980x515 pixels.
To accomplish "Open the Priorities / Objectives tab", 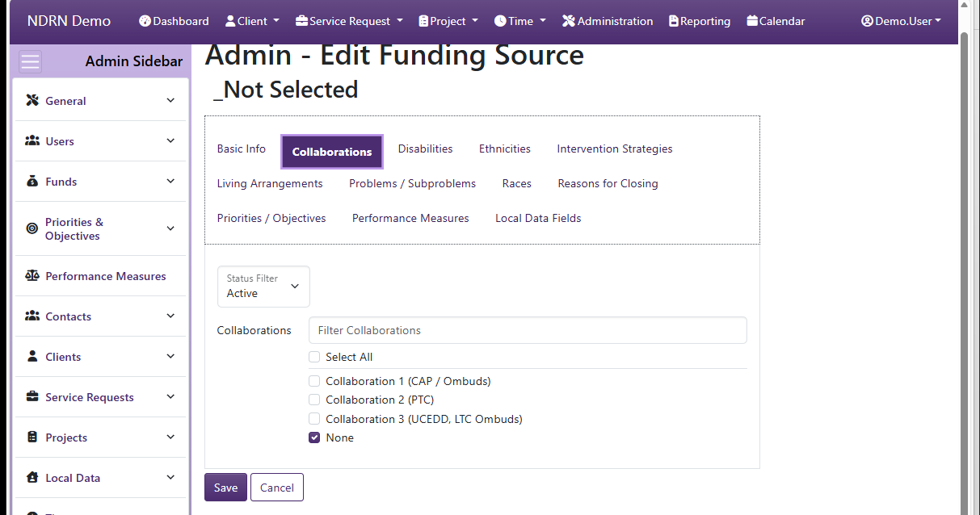I will 271,218.
